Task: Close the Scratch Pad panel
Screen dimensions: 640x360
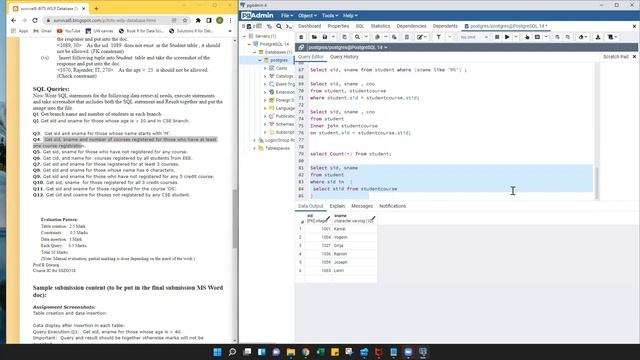Action: coord(634,57)
